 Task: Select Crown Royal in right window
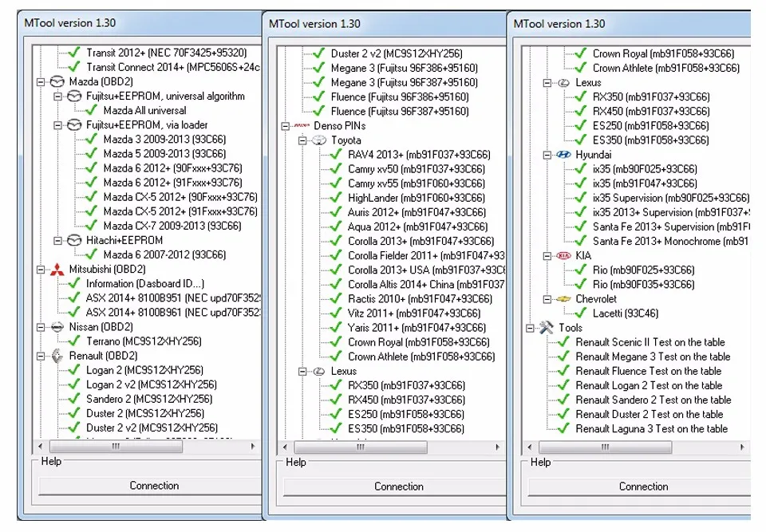point(663,53)
